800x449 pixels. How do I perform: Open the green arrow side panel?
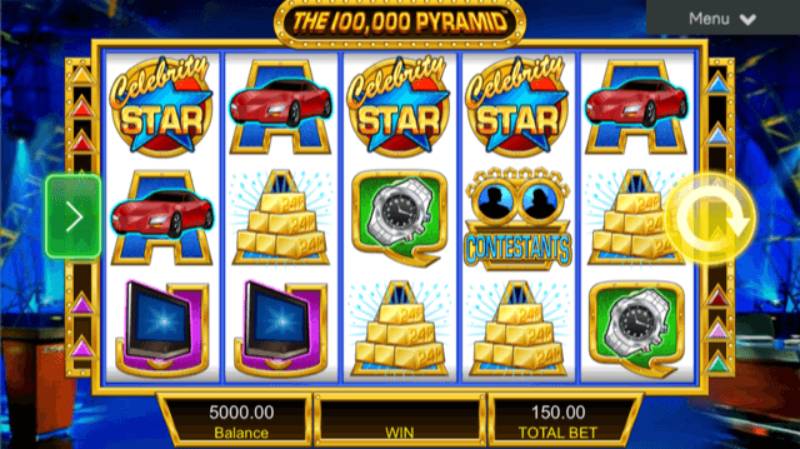point(73,217)
